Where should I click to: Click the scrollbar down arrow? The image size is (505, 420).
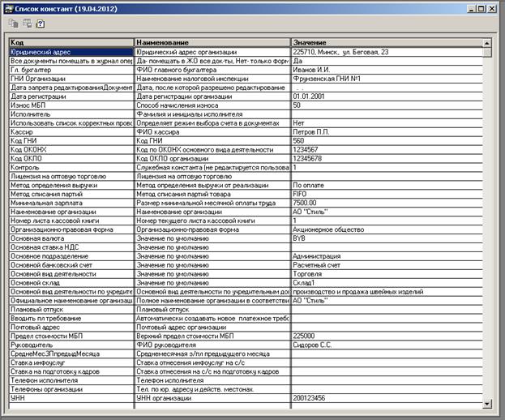487,403
